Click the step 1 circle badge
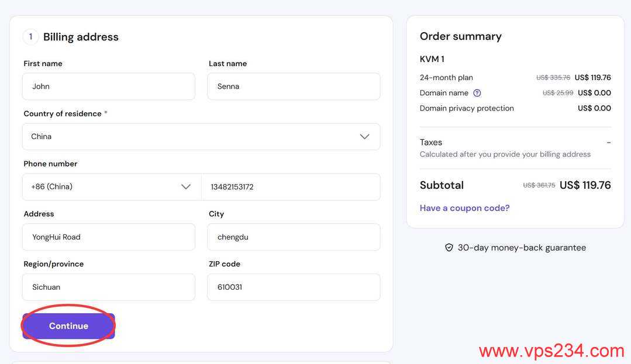631x364 pixels. (30, 37)
